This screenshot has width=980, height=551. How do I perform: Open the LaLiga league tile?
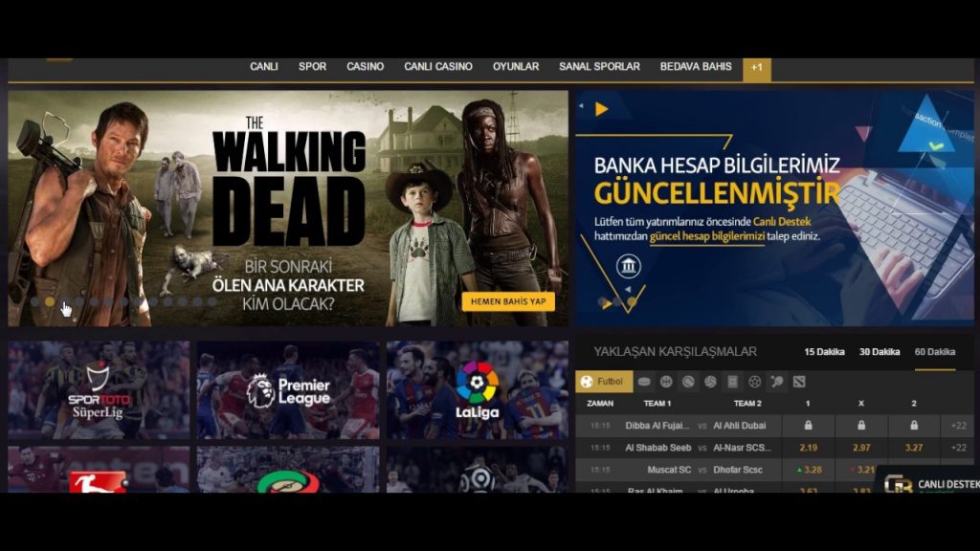point(478,390)
